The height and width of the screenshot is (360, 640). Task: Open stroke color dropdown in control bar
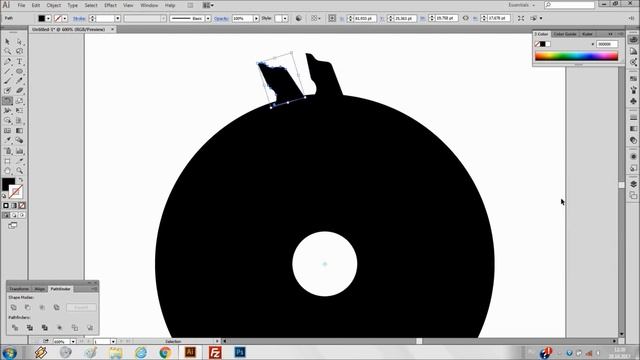[x=64, y=18]
